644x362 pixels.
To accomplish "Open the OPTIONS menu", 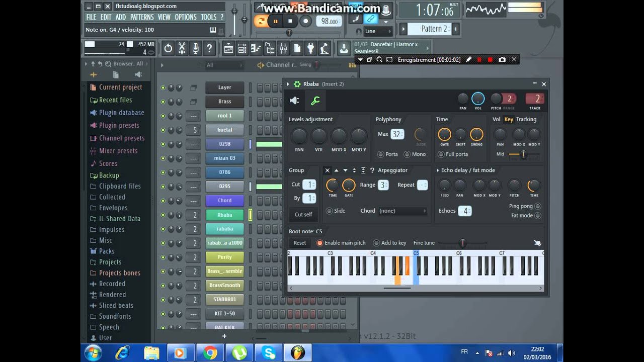I will (x=186, y=17).
